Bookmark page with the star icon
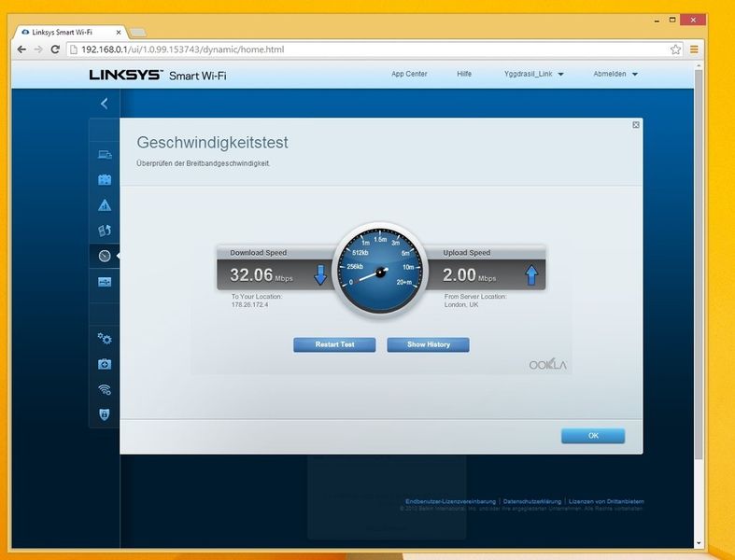Viewport: 735px width, 560px height. (675, 49)
